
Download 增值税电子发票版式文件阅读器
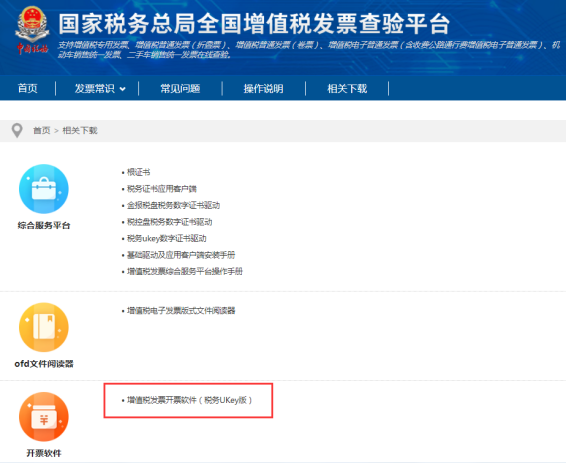(181, 311)
